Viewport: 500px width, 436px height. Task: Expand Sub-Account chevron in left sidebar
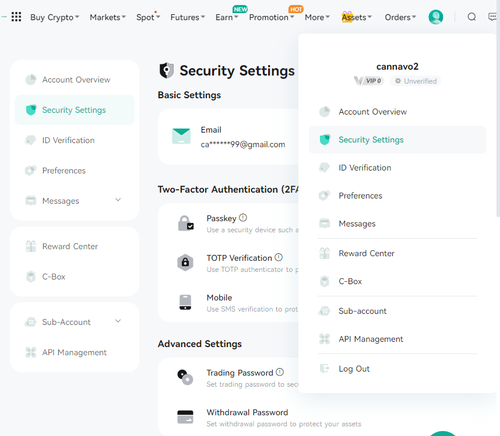(x=118, y=321)
